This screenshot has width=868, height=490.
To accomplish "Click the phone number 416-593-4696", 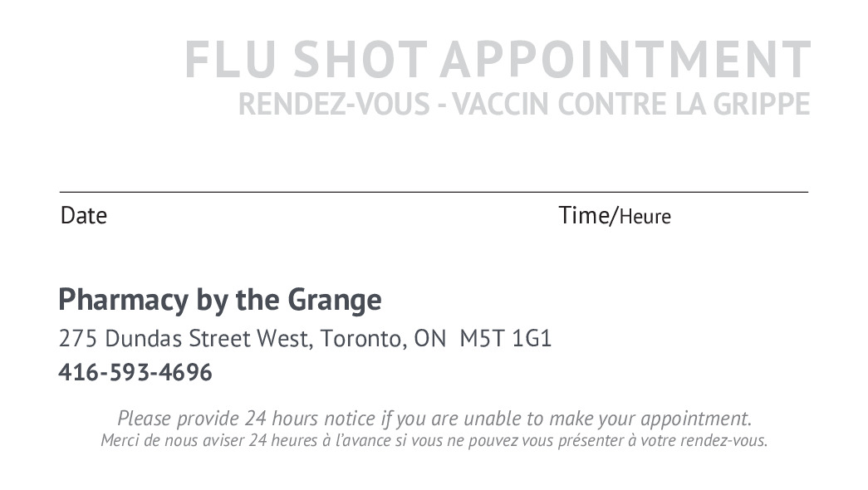I will point(135,373).
